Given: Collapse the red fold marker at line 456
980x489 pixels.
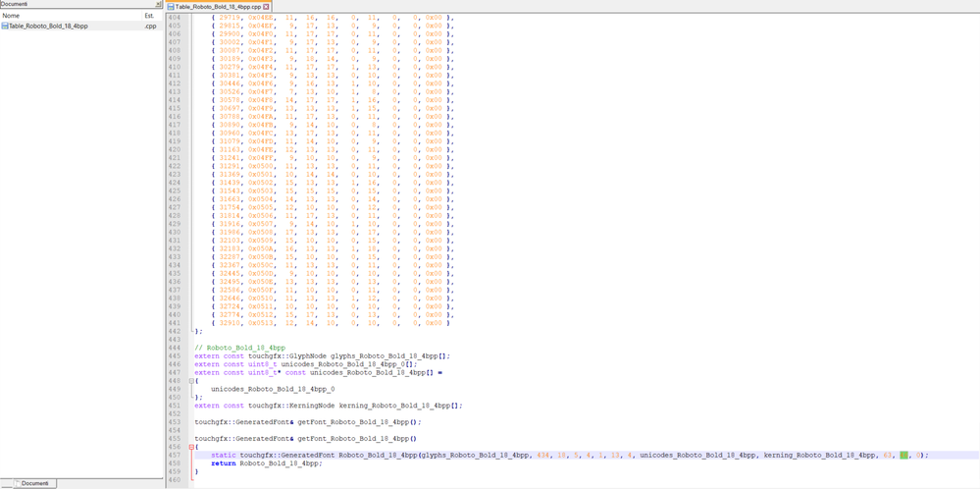Looking at the screenshot, I should pyautogui.click(x=191, y=447).
